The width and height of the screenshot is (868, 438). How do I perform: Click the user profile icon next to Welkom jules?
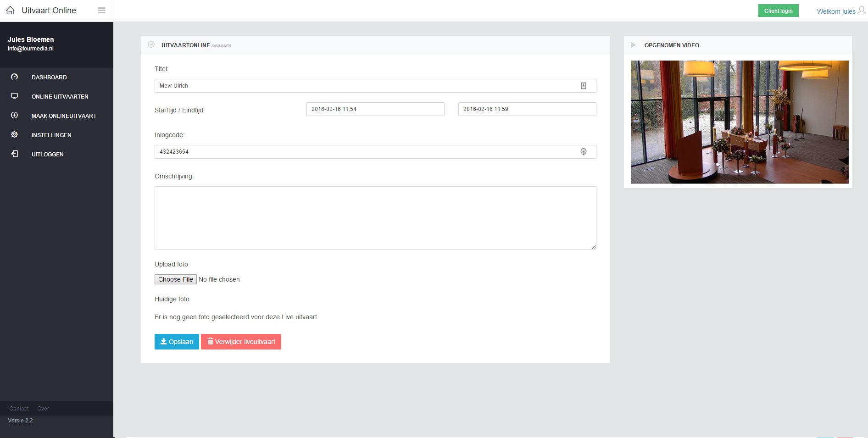click(x=862, y=11)
